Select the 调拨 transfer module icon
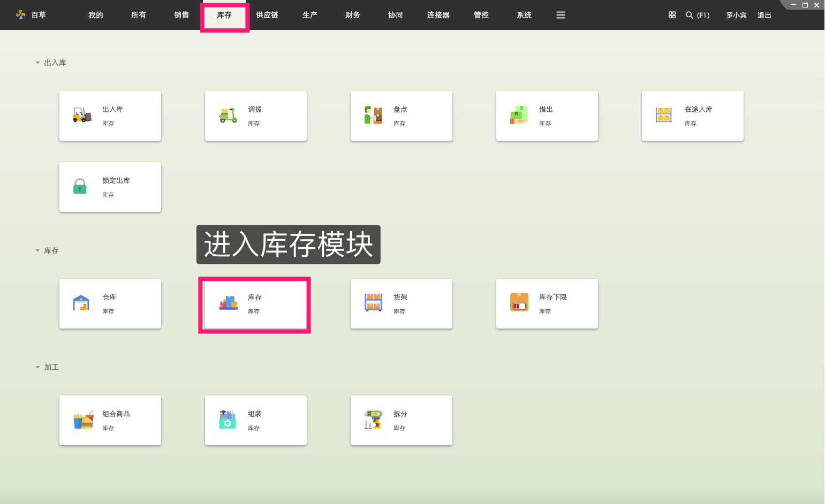 [x=227, y=115]
